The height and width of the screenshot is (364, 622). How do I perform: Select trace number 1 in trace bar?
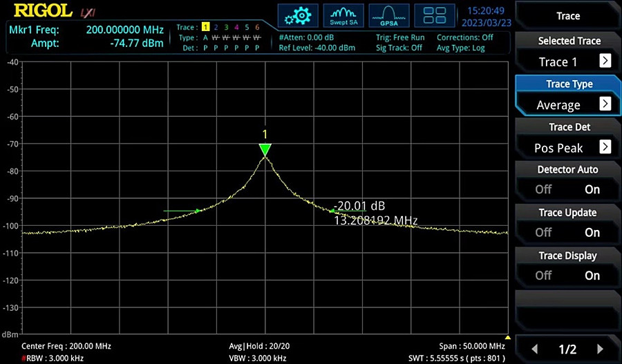pos(205,27)
